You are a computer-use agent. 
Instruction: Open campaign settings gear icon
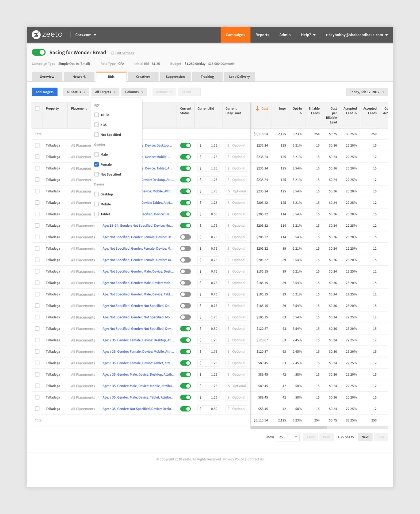pyautogui.click(x=112, y=53)
